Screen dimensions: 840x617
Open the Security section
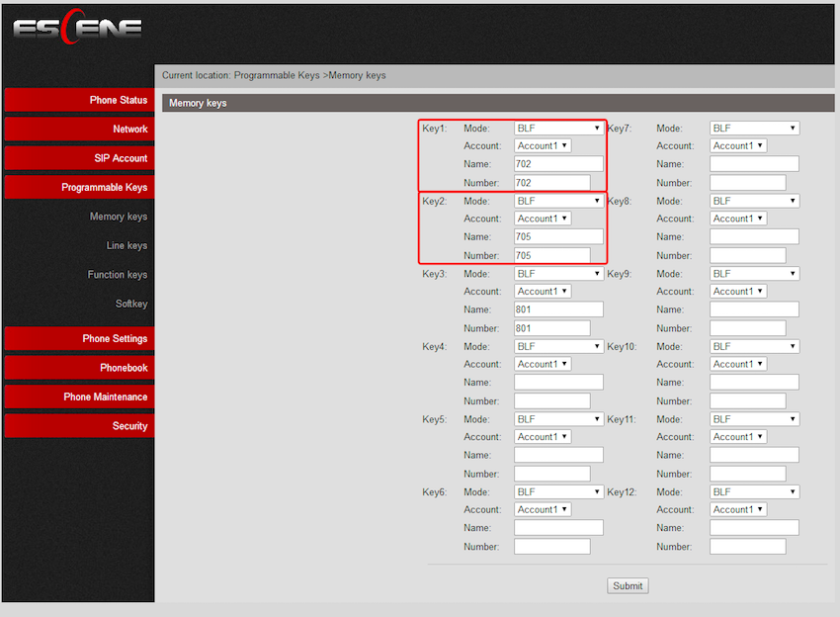click(79, 426)
